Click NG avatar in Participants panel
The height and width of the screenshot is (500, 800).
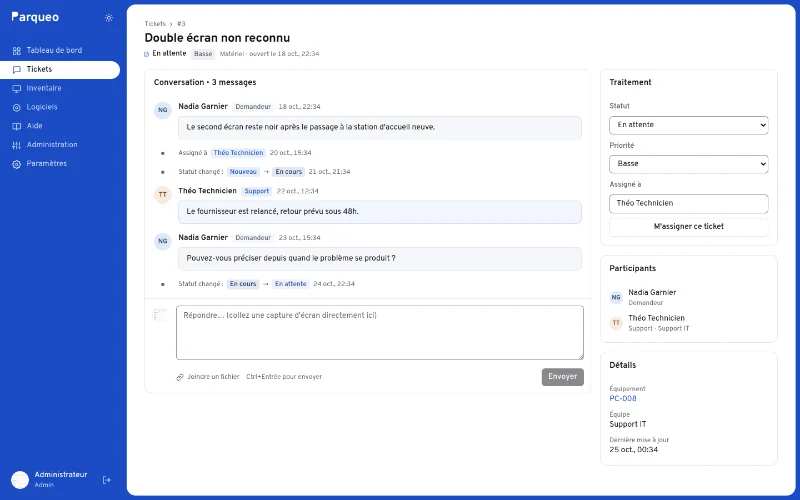point(616,297)
